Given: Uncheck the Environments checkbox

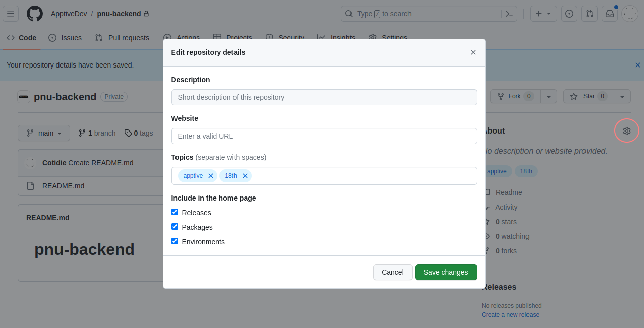Looking at the screenshot, I should pyautogui.click(x=175, y=241).
